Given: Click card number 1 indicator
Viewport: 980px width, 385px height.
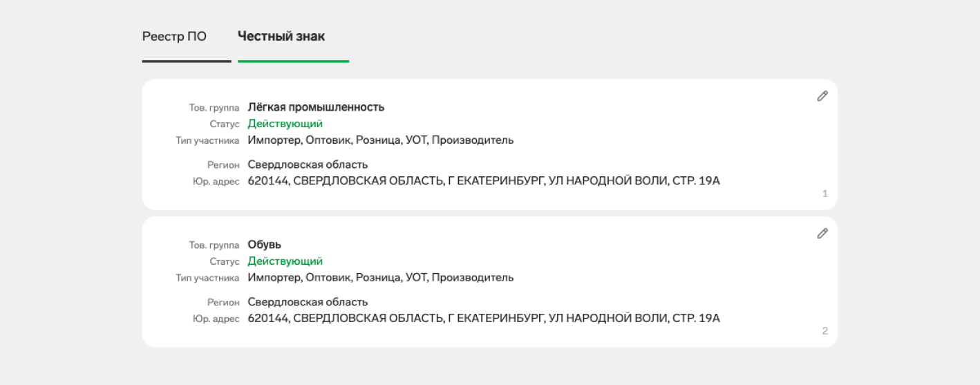Looking at the screenshot, I should 825,194.
